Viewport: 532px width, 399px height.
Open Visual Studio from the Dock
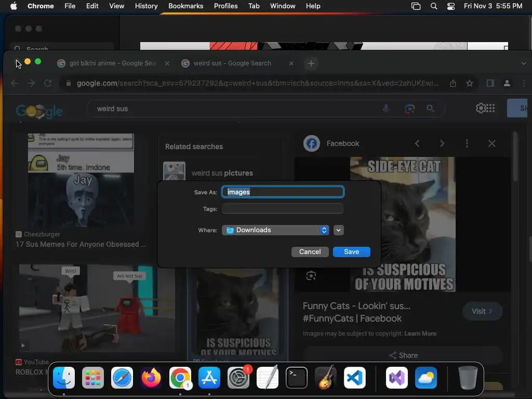pyautogui.click(x=397, y=378)
